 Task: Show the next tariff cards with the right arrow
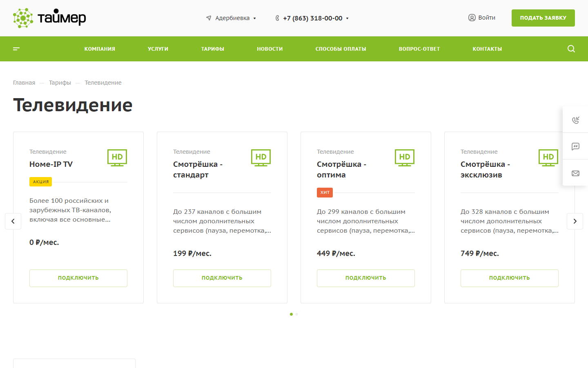575,221
